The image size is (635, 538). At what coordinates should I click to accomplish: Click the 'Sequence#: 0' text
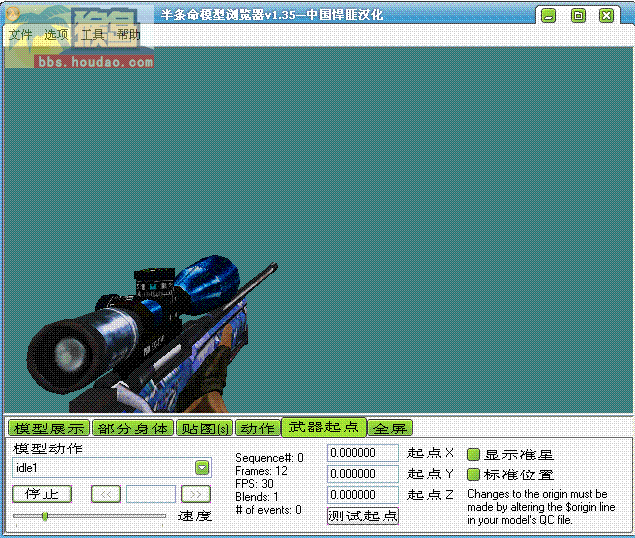point(269,458)
